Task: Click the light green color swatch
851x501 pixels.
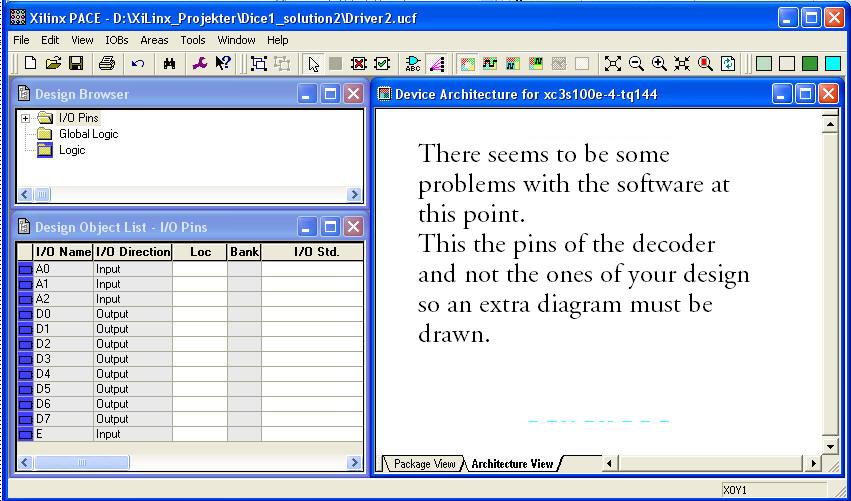Action: coord(764,64)
